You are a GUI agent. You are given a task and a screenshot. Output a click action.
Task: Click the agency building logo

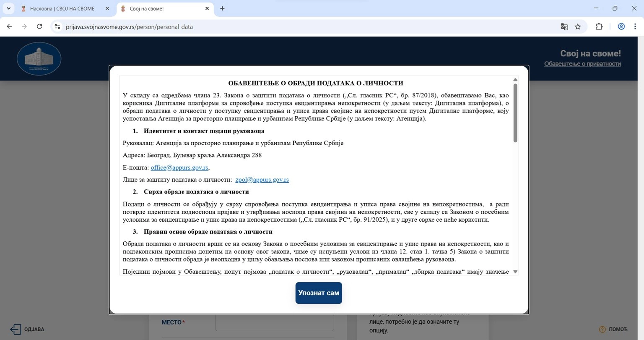(x=39, y=59)
